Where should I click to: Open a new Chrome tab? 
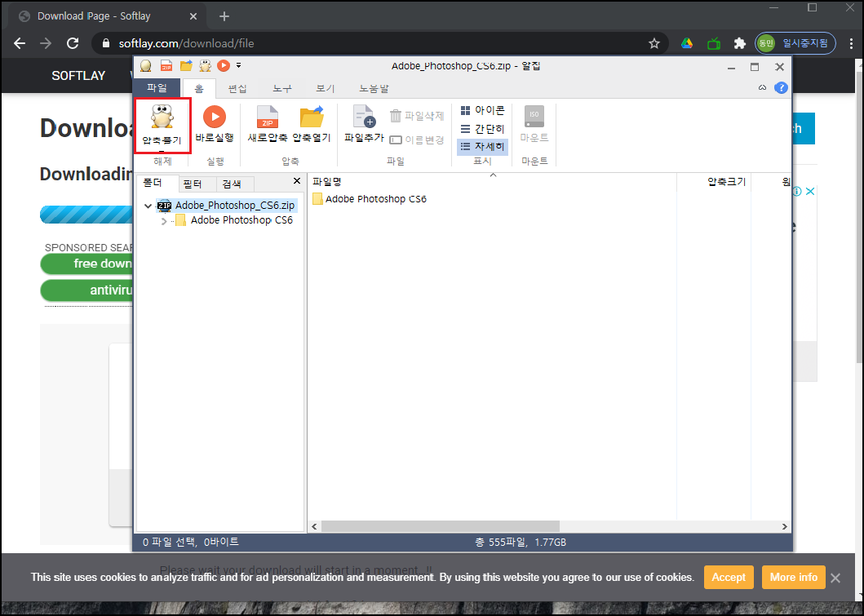224,16
